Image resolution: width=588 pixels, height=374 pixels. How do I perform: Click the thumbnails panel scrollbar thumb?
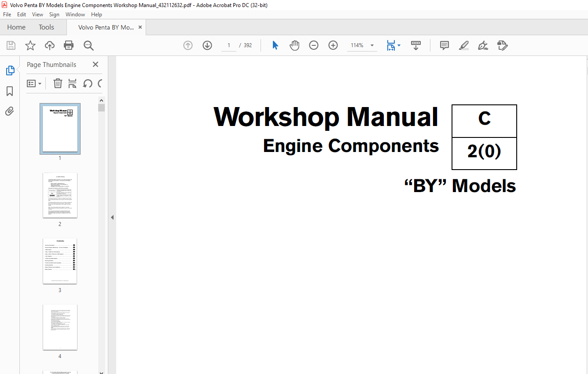[x=102, y=108]
